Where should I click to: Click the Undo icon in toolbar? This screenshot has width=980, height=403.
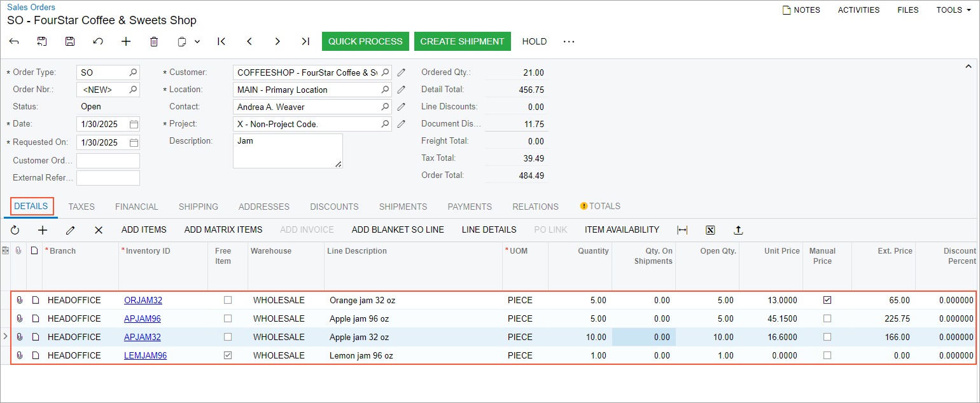[x=98, y=41]
